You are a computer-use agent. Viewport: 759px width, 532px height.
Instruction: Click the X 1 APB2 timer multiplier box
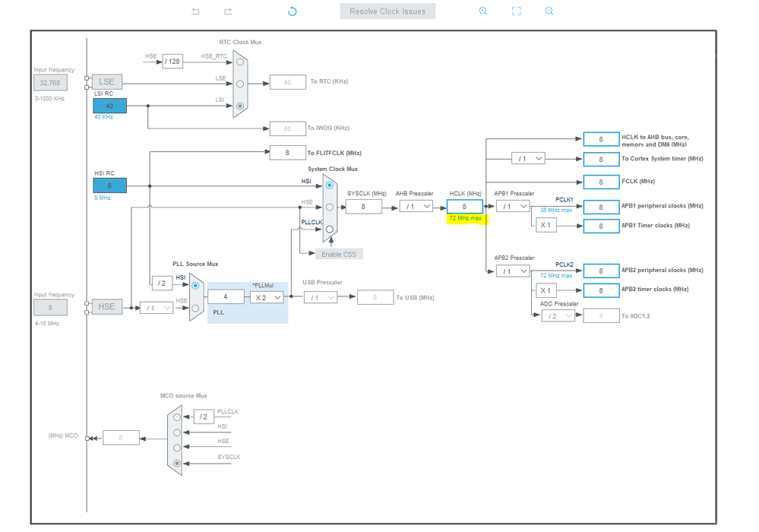tap(546, 290)
